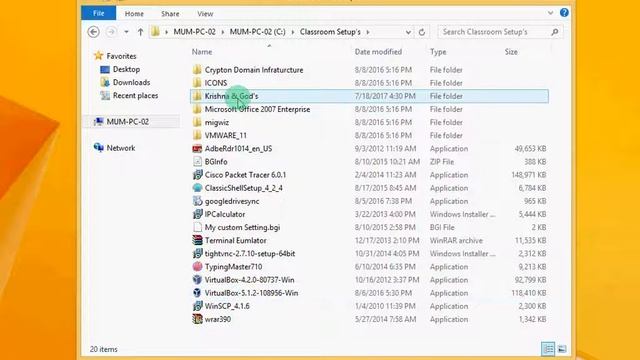
Task: Open the File ribbon tab
Action: tap(98, 13)
